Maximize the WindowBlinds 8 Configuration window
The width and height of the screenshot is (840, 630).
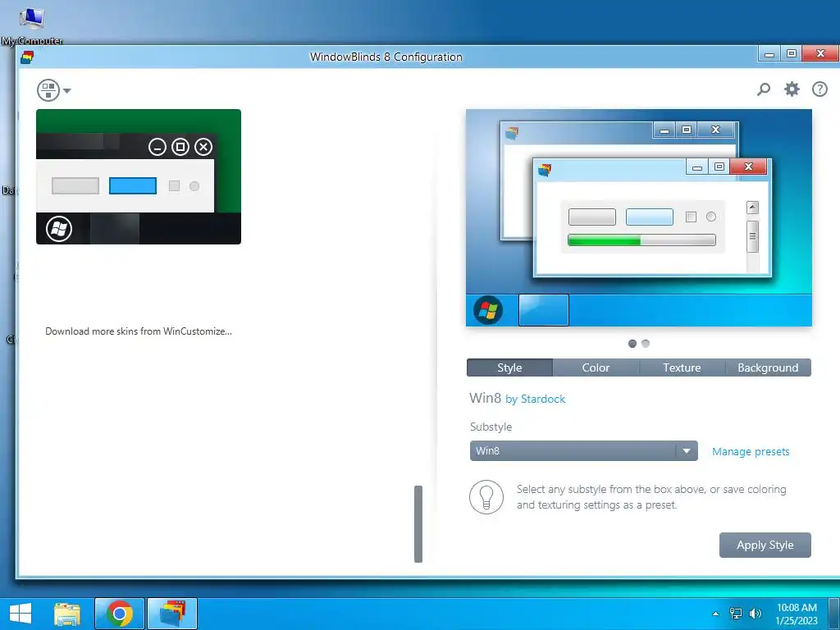coord(792,53)
